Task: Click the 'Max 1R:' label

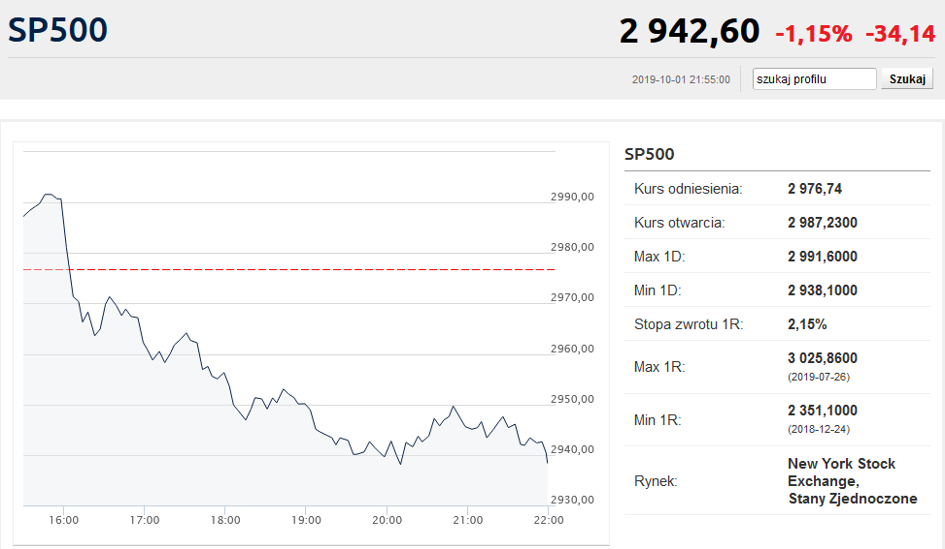Action: pos(659,367)
